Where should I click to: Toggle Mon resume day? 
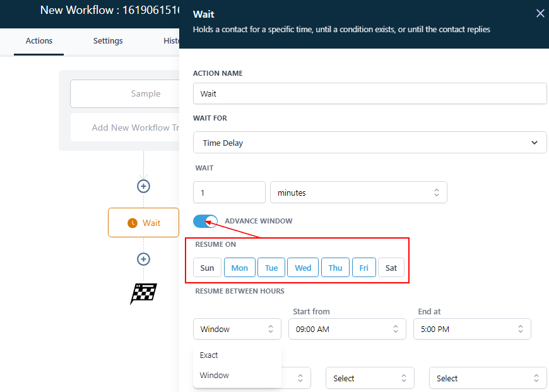pyautogui.click(x=240, y=268)
